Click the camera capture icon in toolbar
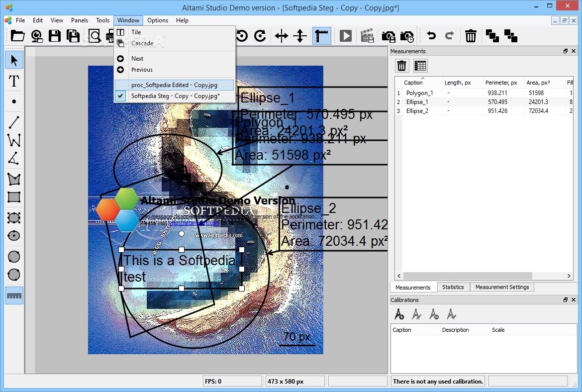The height and width of the screenshot is (392, 582). pyautogui.click(x=37, y=36)
